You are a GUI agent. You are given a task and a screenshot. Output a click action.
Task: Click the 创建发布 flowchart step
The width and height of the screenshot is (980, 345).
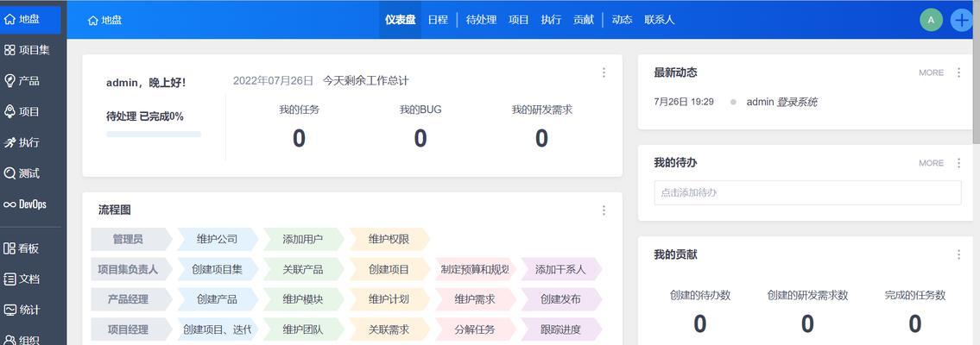[560, 299]
